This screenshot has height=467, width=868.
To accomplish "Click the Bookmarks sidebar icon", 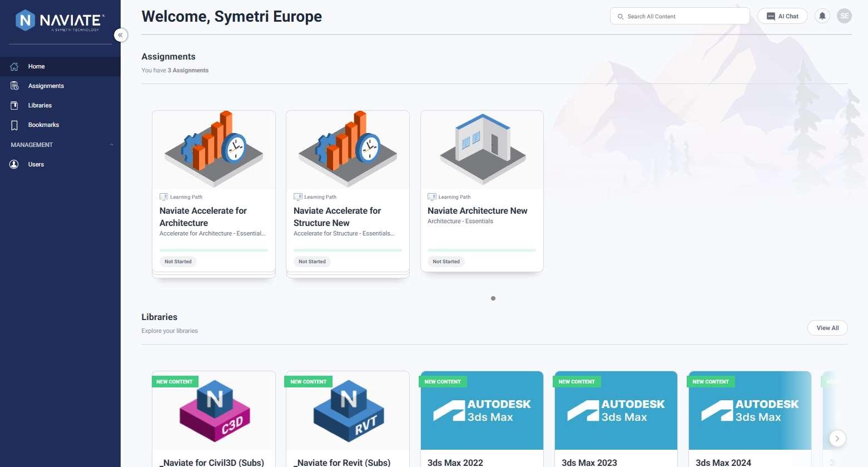I will tap(14, 125).
